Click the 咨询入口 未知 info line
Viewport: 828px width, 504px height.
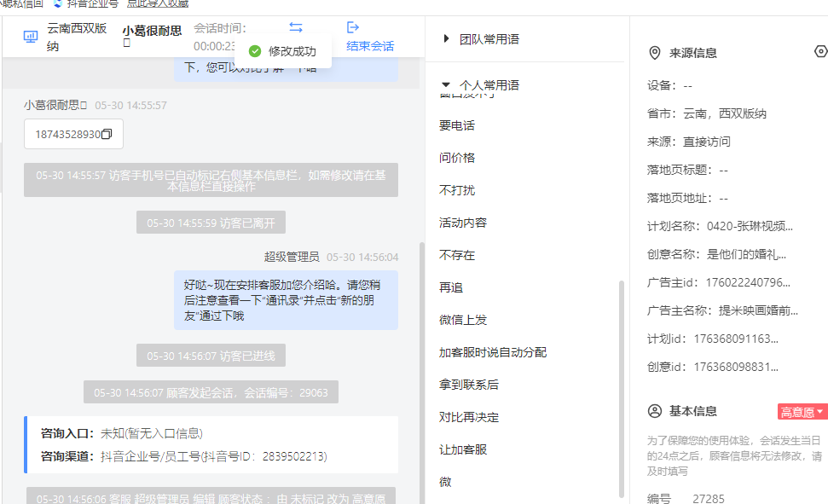[x=122, y=434]
